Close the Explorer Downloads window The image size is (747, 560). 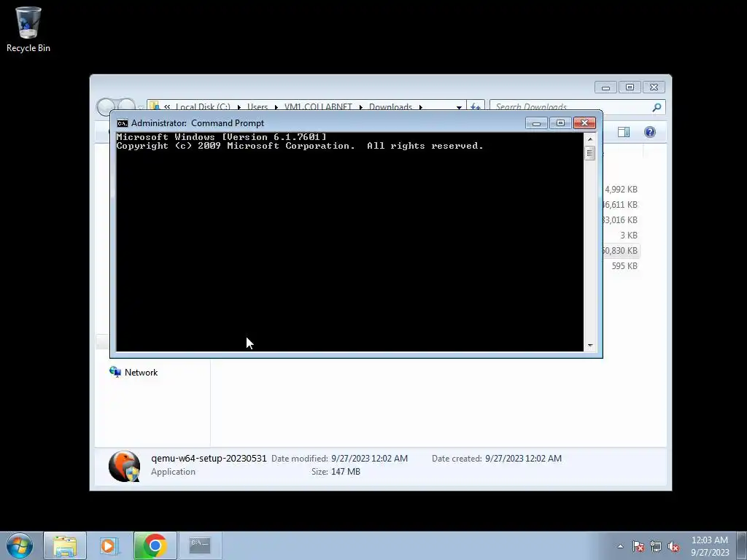pos(654,87)
